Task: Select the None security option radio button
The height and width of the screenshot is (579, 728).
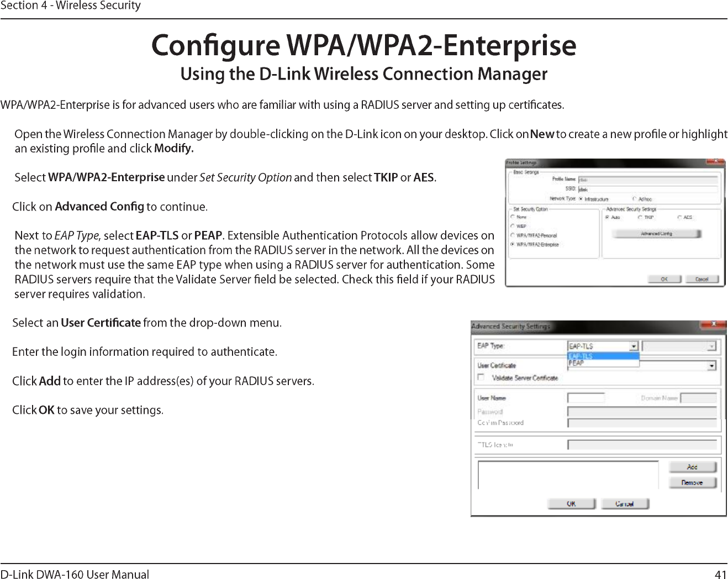Action: pos(513,217)
